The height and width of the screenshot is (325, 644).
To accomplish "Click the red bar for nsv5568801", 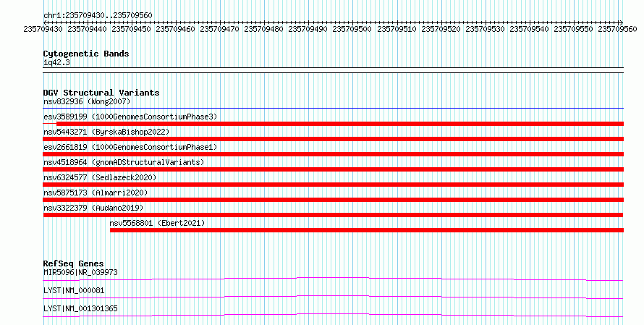I will 366,230.
